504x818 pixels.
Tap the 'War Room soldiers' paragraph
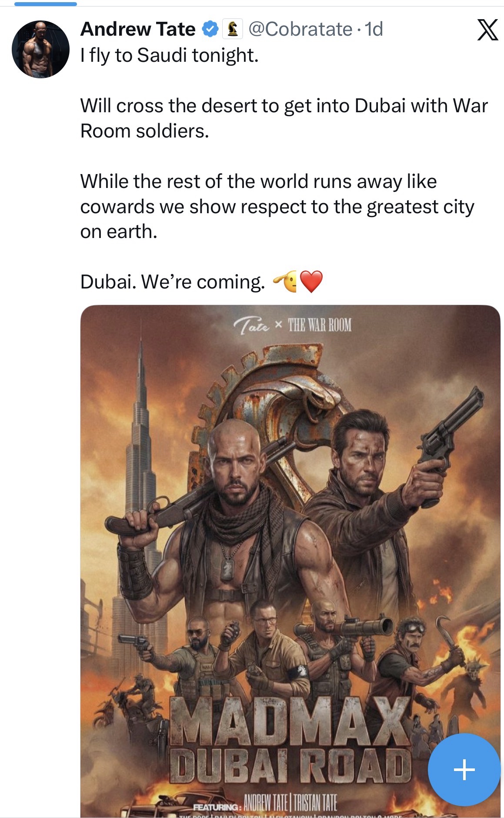(x=284, y=118)
